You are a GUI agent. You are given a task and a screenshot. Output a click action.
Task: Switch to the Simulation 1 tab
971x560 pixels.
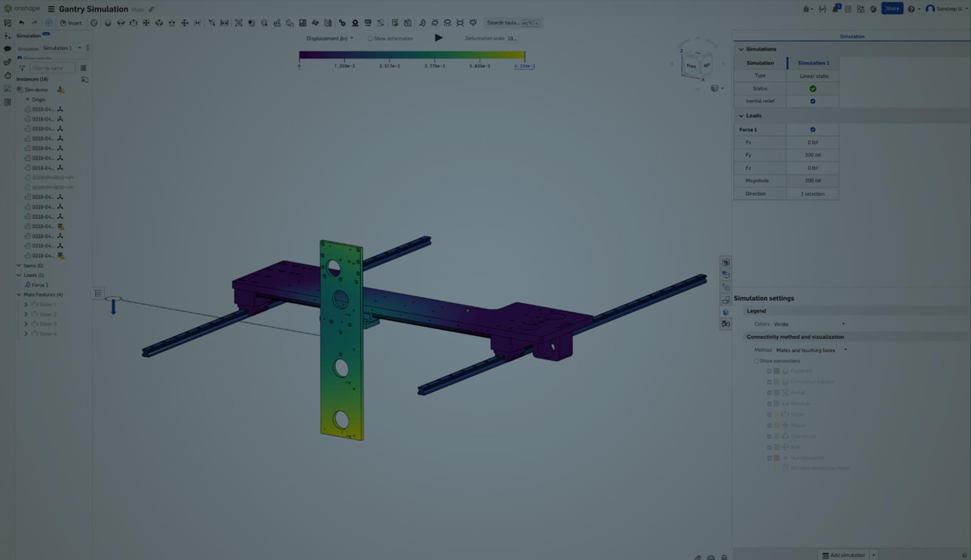pos(812,62)
